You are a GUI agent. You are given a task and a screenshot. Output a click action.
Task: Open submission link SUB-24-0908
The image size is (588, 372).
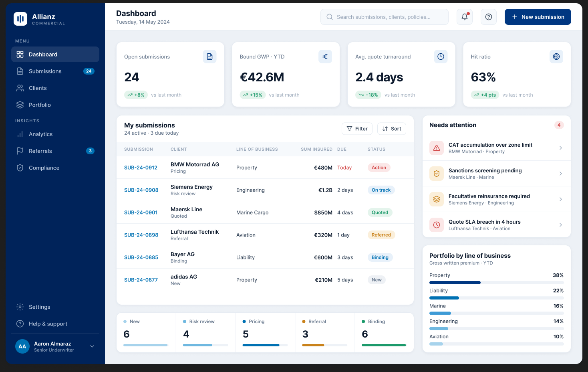point(141,190)
